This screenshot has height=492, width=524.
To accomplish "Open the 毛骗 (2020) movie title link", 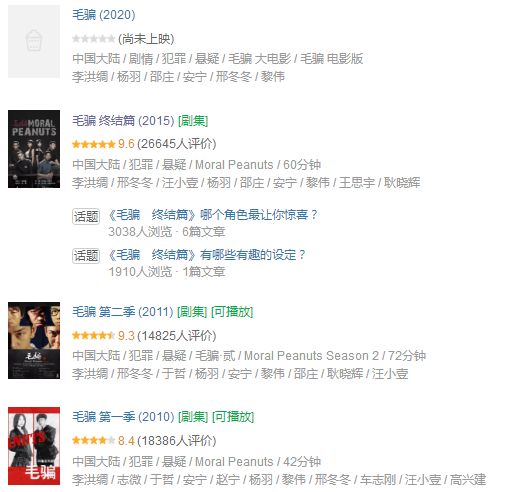I will click(x=104, y=15).
